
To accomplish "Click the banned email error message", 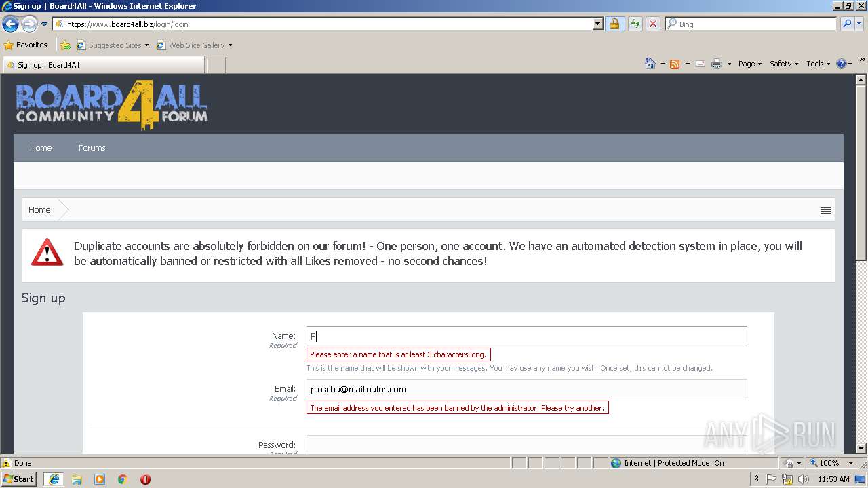I will click(457, 408).
